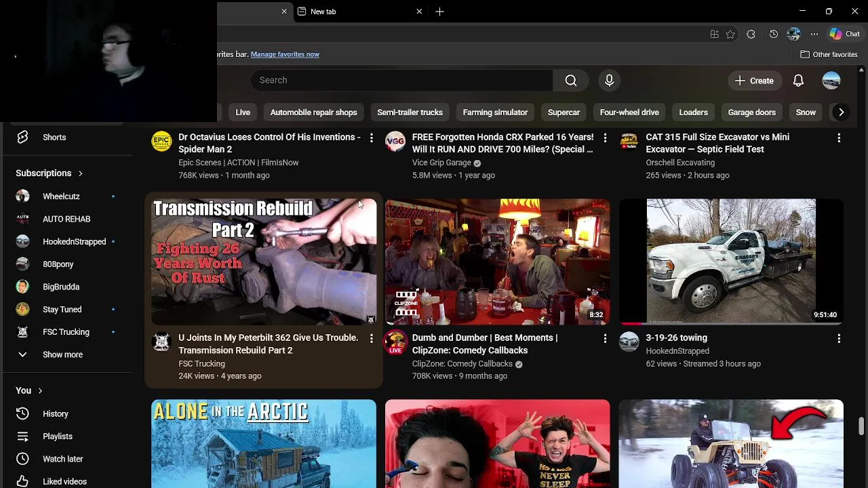Open the browser profile icon

point(793,34)
